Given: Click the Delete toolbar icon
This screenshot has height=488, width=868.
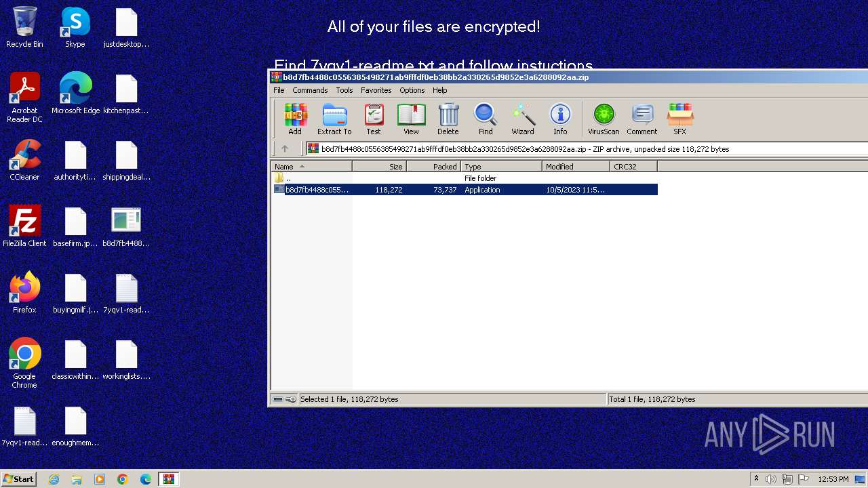Looking at the screenshot, I should pyautogui.click(x=448, y=119).
